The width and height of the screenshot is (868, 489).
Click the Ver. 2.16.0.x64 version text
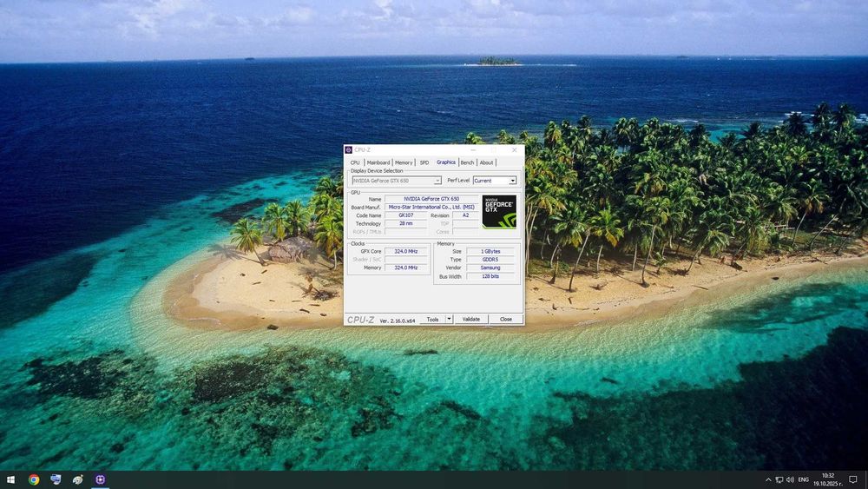pyautogui.click(x=397, y=320)
